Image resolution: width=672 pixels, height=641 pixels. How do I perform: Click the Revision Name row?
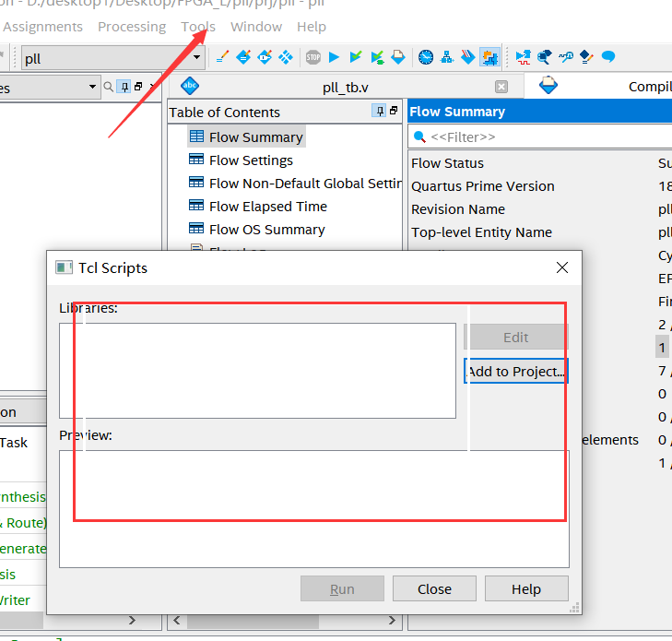[540, 209]
